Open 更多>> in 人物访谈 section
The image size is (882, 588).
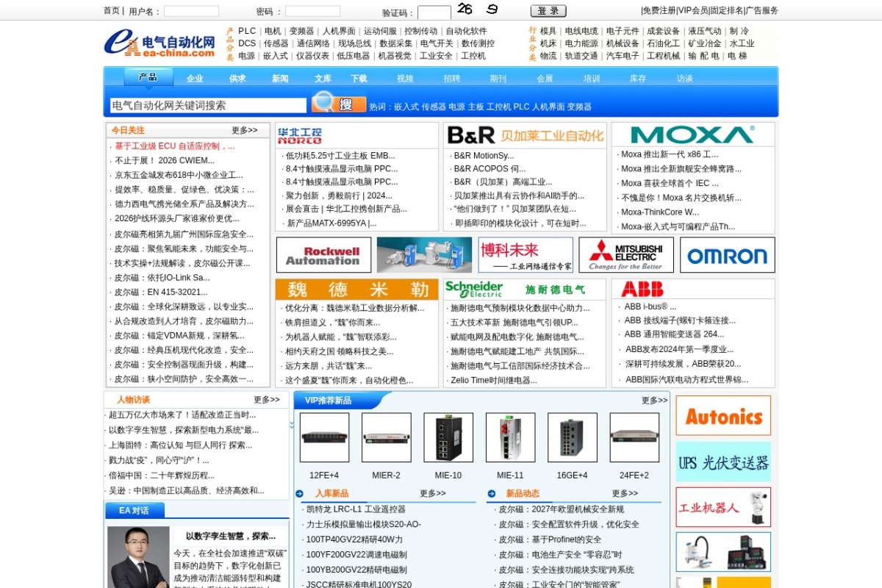(267, 400)
